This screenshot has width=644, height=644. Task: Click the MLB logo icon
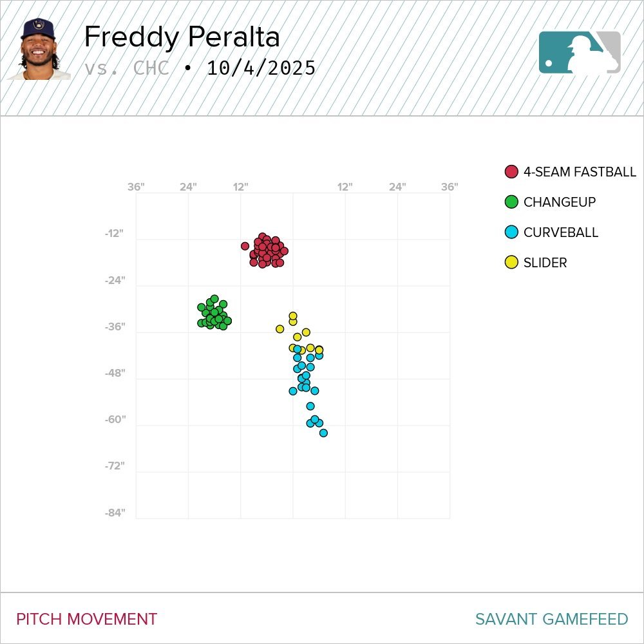click(x=580, y=52)
